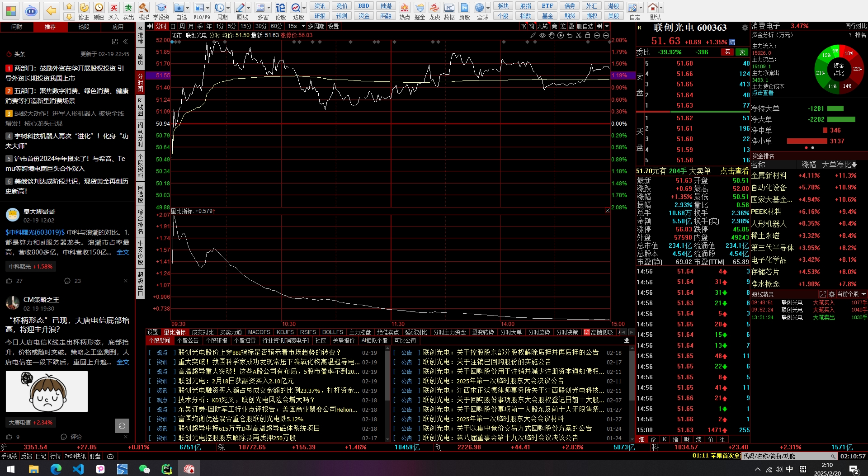Open File Explorer from the taskbar

(33, 469)
